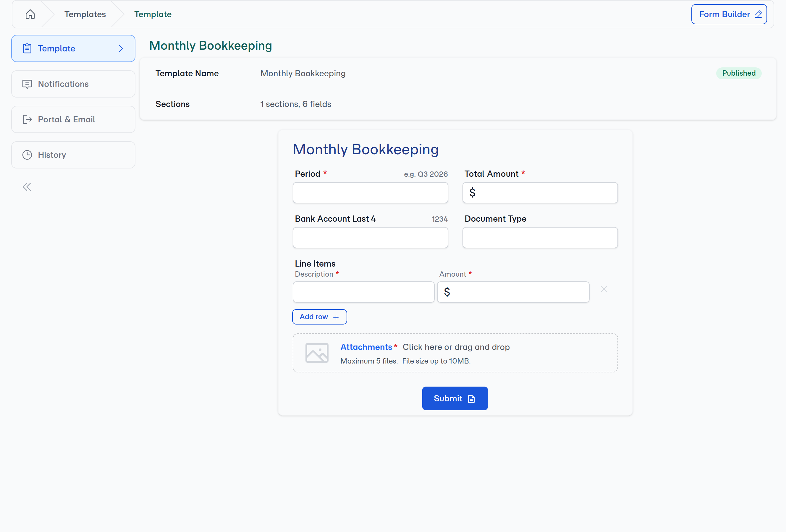This screenshot has height=532, width=786.
Task: Click the Sections label
Action: 172,104
